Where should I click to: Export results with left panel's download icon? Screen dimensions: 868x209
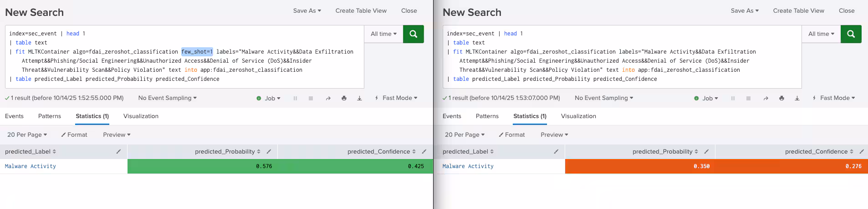(359, 98)
